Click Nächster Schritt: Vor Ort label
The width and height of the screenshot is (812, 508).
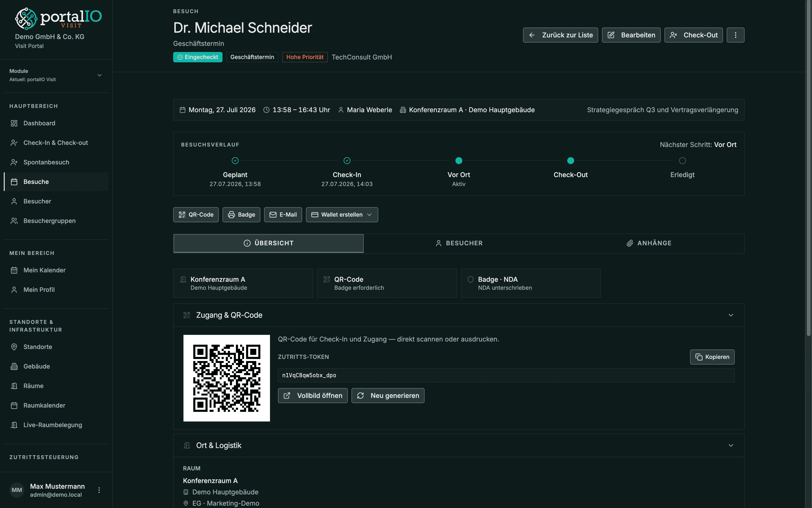pyautogui.click(x=698, y=145)
